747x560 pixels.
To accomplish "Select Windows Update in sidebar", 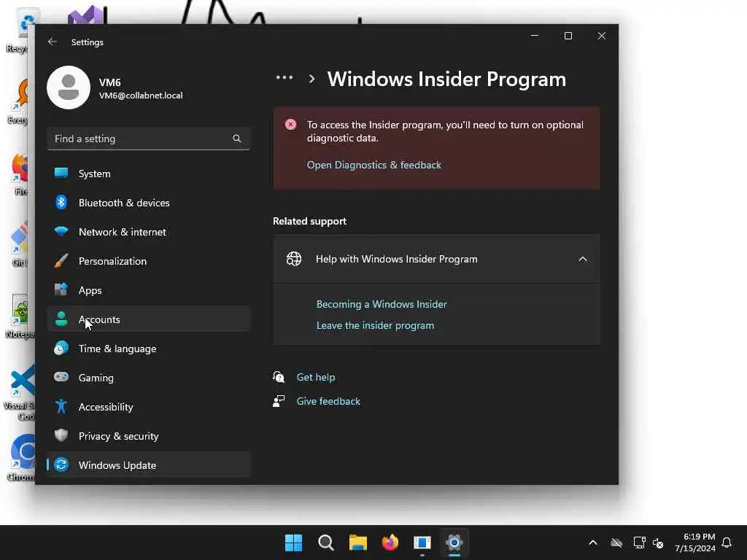I will (149, 464).
